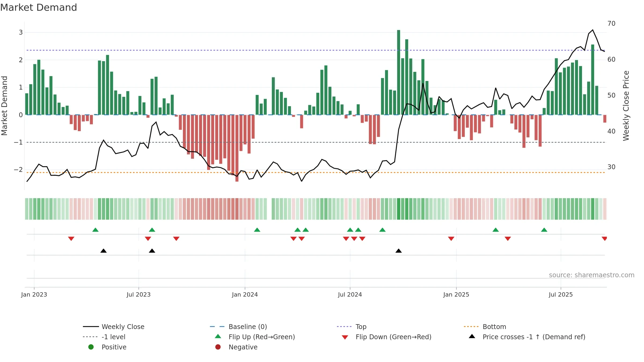Viewport: 644px width, 362px height.
Task: Click the first red flip-down triangle marker
Action: pyautogui.click(x=71, y=239)
